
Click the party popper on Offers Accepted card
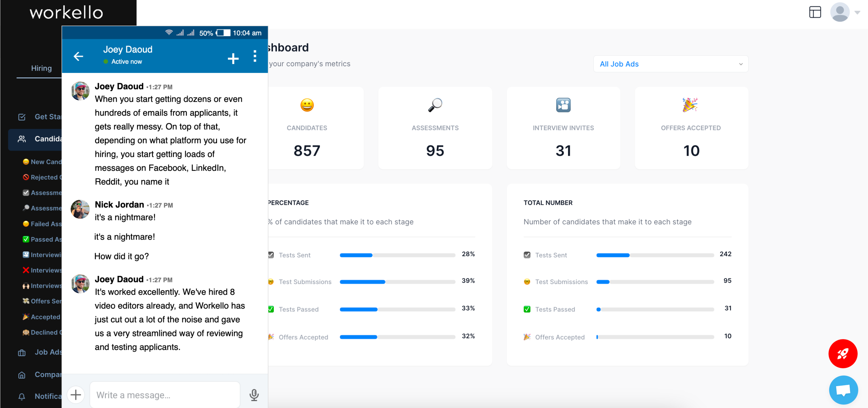(690, 105)
